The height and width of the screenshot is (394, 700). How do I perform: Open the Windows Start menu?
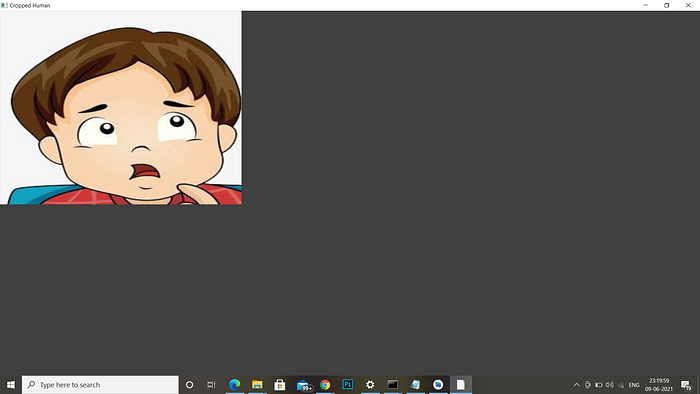tap(11, 385)
